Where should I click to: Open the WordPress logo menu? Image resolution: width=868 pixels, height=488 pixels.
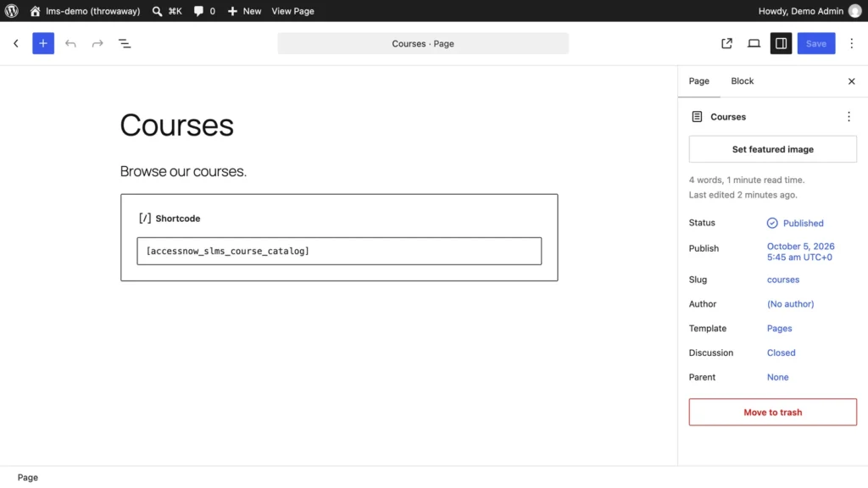point(12,11)
